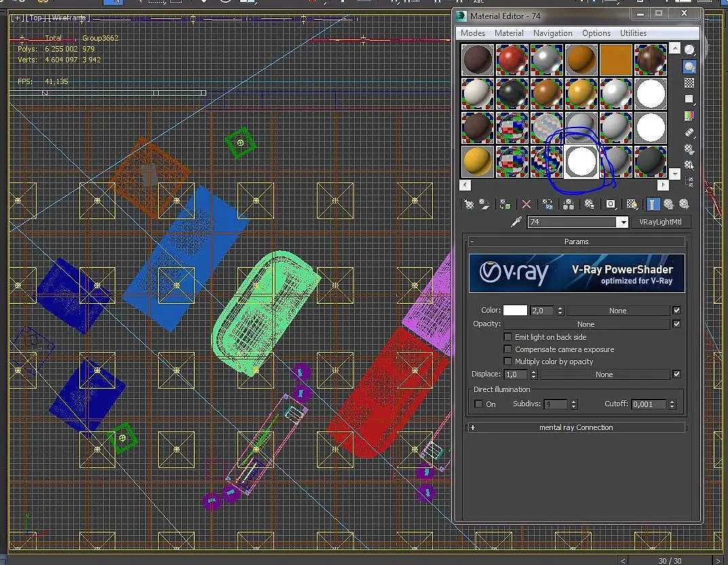
Task: Click Assign Material to Selection icon
Action: (x=505, y=204)
